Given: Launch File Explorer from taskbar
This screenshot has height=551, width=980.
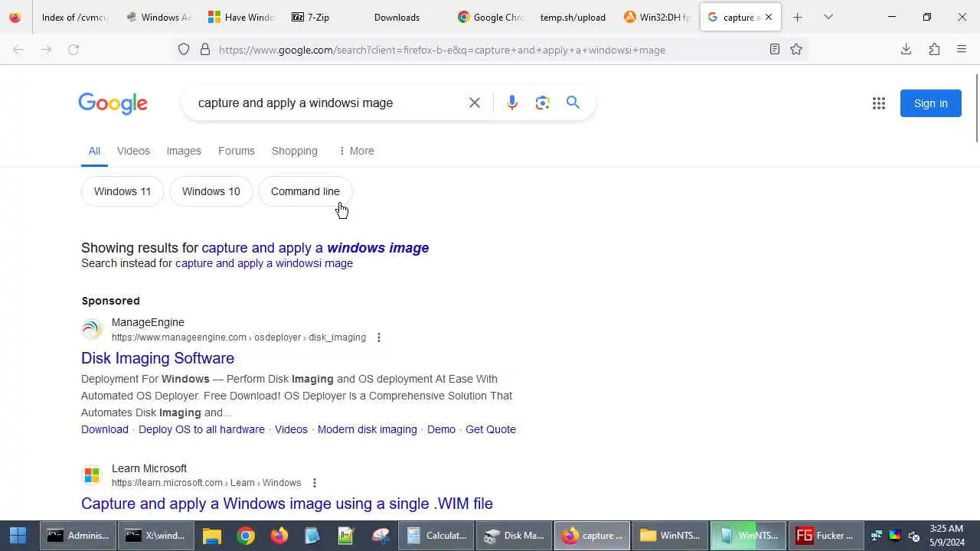Looking at the screenshot, I should [x=212, y=536].
